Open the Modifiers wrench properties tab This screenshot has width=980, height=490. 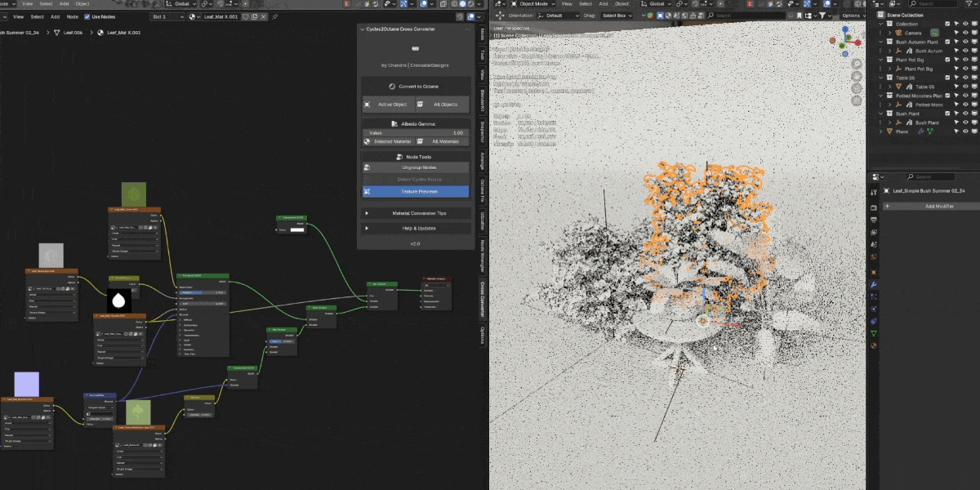pos(874,284)
